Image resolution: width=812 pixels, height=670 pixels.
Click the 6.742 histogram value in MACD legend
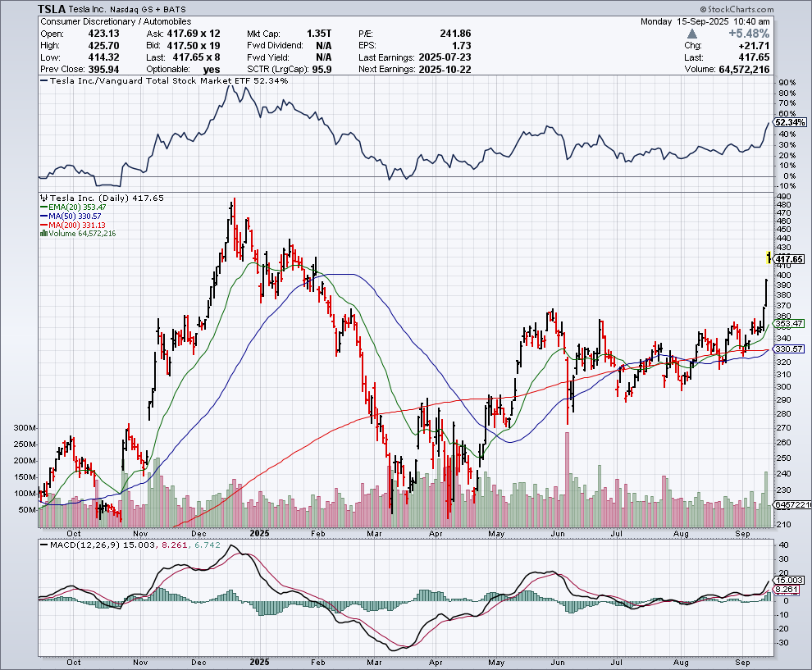tap(208, 545)
